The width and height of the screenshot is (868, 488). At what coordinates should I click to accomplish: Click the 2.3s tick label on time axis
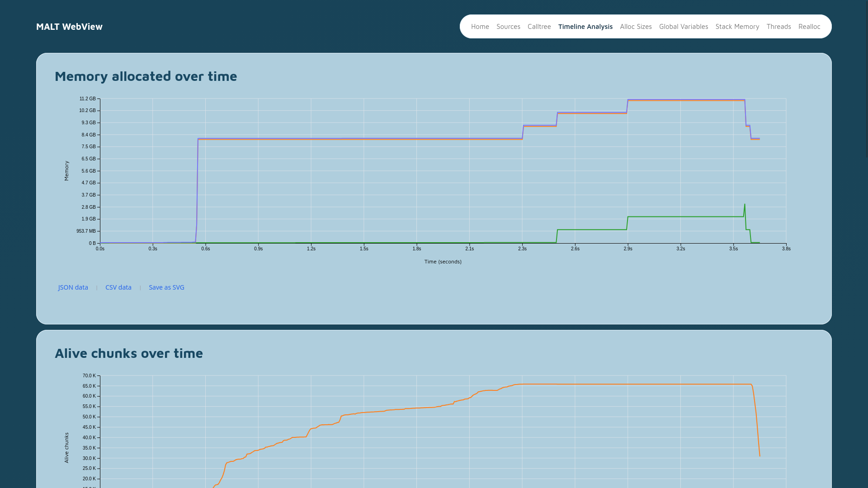[522, 249]
